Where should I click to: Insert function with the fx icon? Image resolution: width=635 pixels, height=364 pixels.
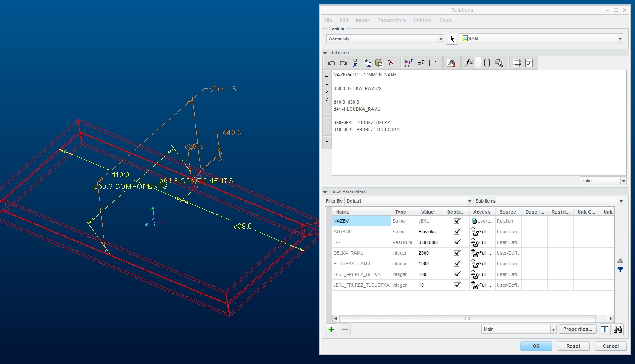469,63
